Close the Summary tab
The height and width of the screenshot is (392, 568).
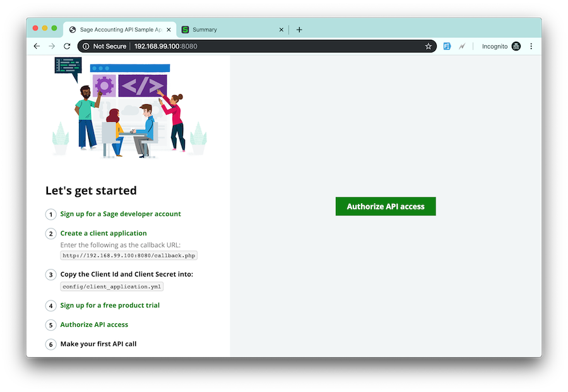pos(281,30)
